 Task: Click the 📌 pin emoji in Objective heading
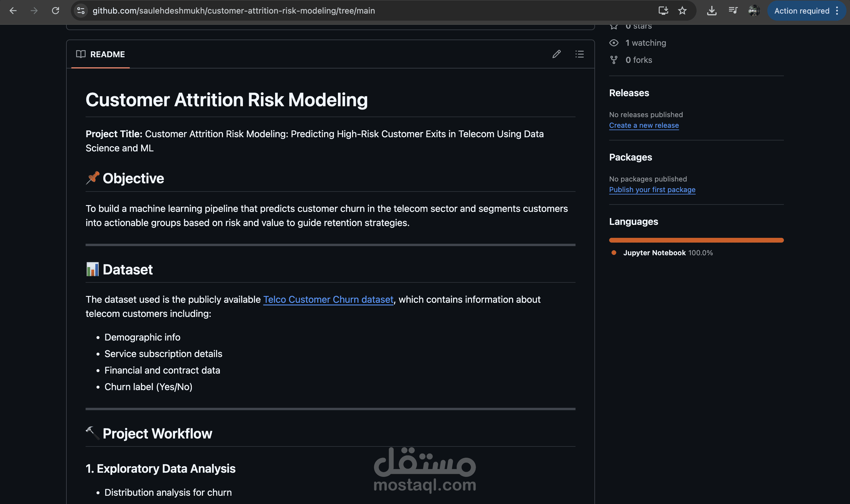click(x=92, y=178)
